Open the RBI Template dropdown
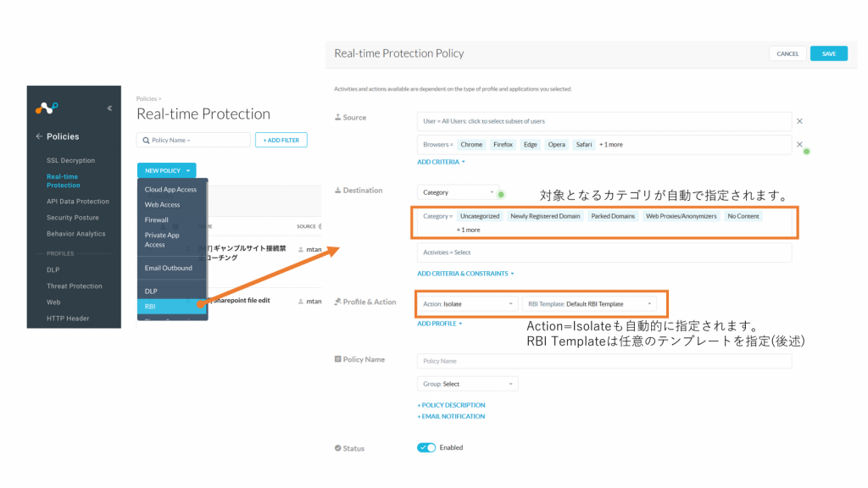 591,303
